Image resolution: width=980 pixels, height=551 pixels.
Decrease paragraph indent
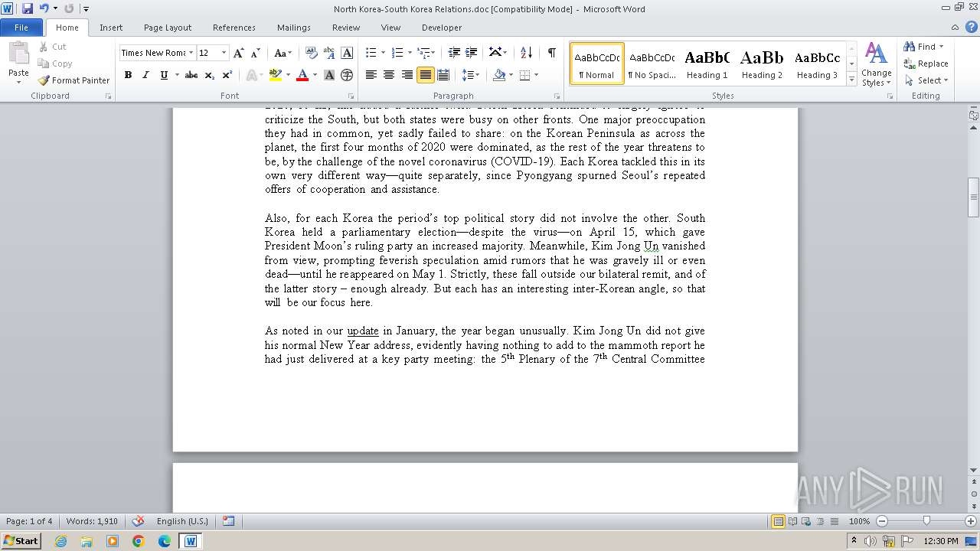pos(454,53)
